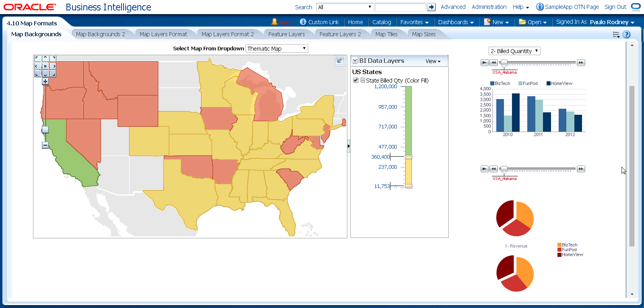Open the Alerts bell icon
This screenshot has height=308, width=644.
(275, 22)
